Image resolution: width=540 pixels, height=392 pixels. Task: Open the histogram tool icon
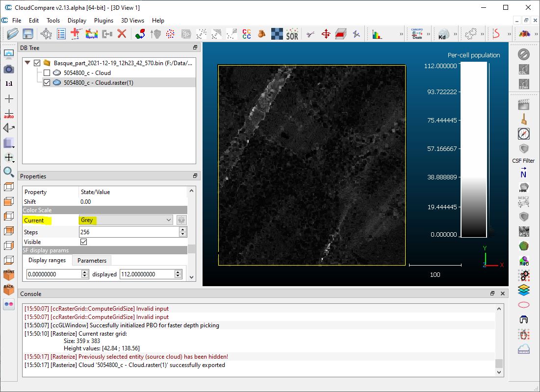(377, 34)
